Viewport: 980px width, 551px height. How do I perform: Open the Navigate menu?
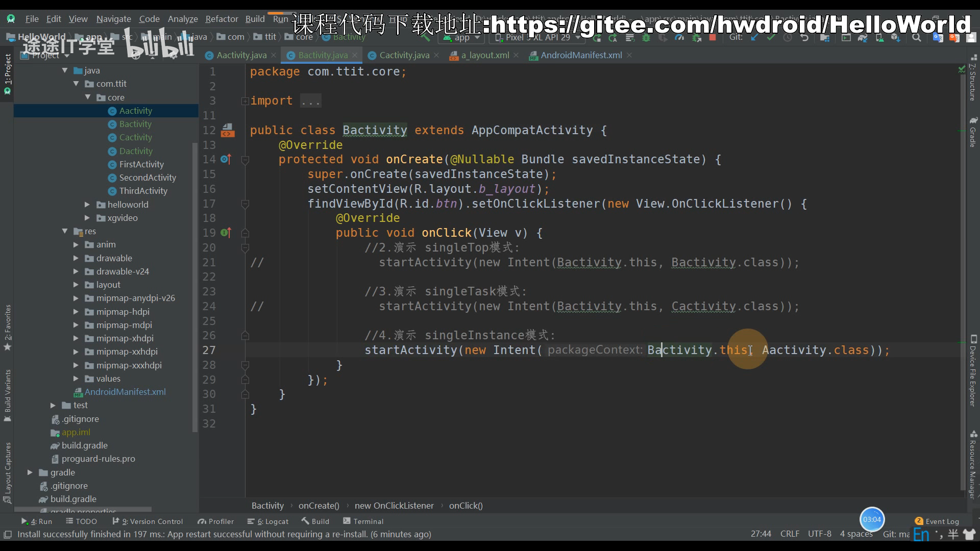(x=113, y=19)
